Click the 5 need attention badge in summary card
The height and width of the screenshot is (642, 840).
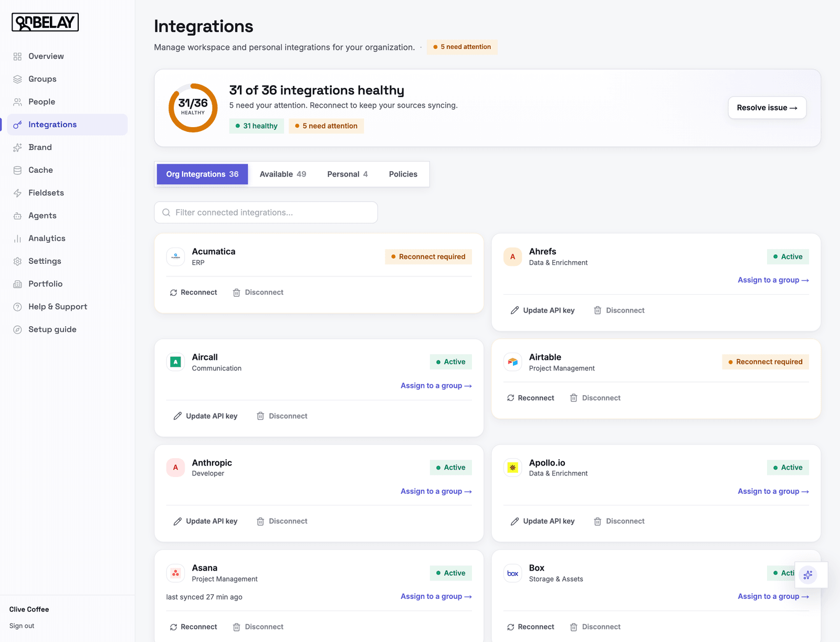tap(326, 126)
